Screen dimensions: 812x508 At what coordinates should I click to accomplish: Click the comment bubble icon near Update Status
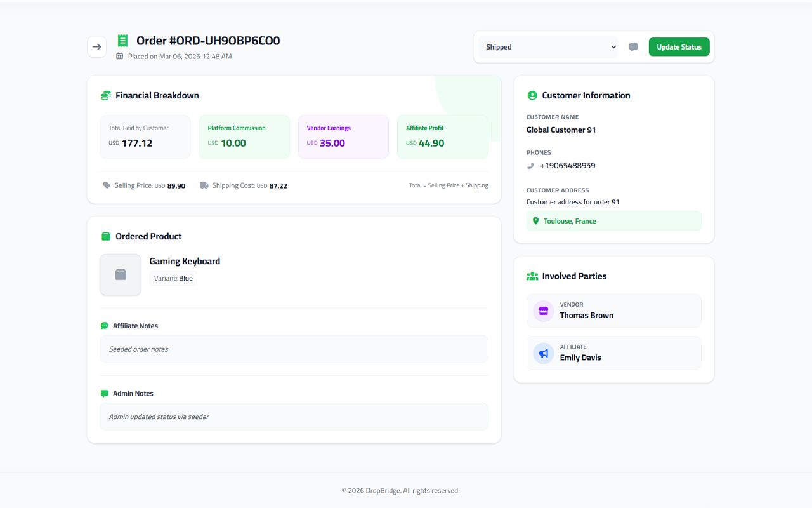pyautogui.click(x=633, y=47)
